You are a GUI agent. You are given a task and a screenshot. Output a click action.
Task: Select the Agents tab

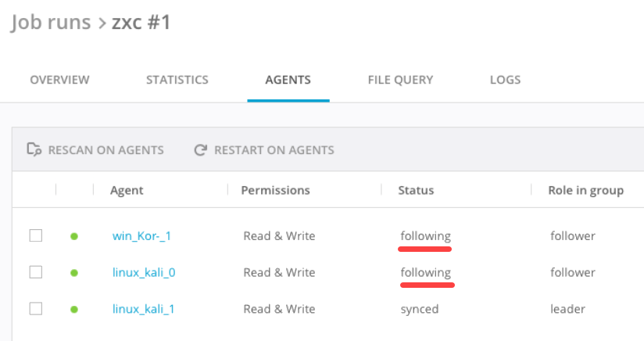point(288,80)
